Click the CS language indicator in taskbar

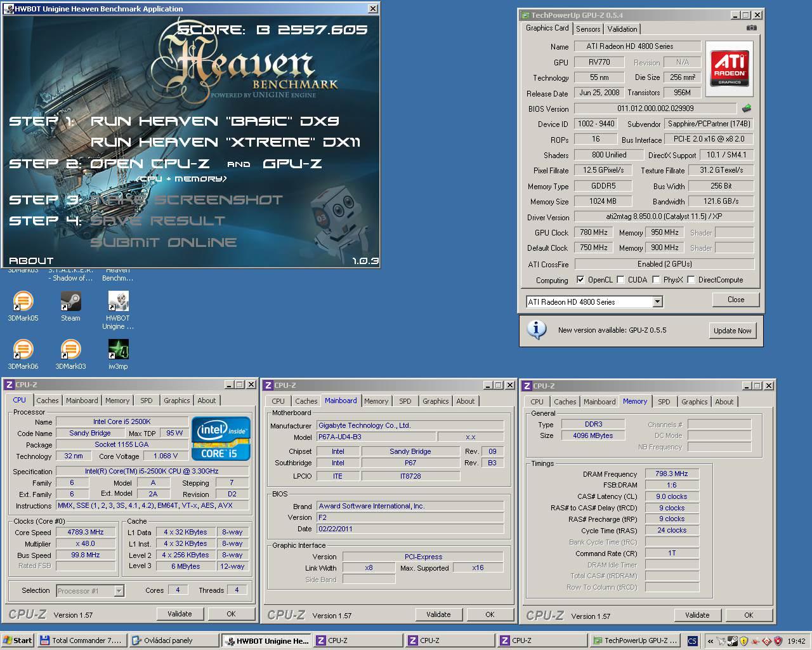[692, 641]
